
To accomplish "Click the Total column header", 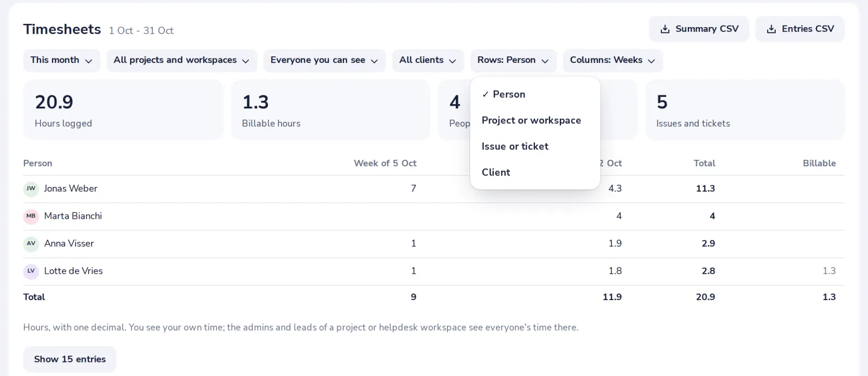I will [704, 163].
